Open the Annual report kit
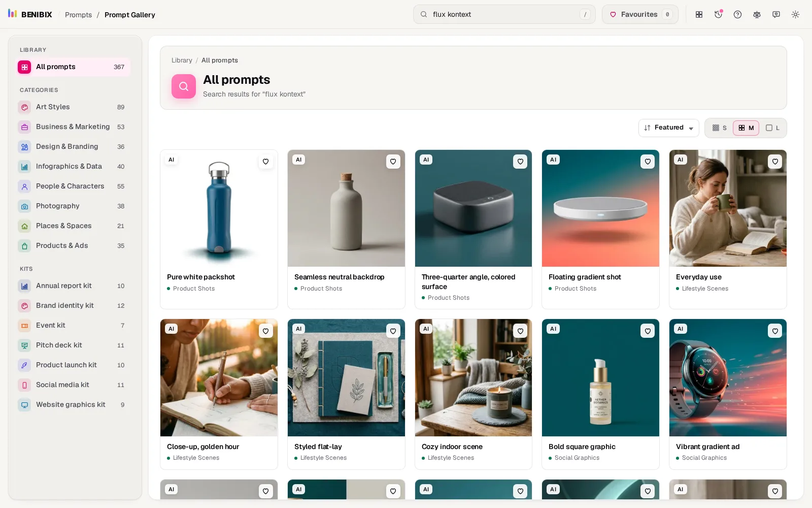The height and width of the screenshot is (508, 812). (74, 286)
